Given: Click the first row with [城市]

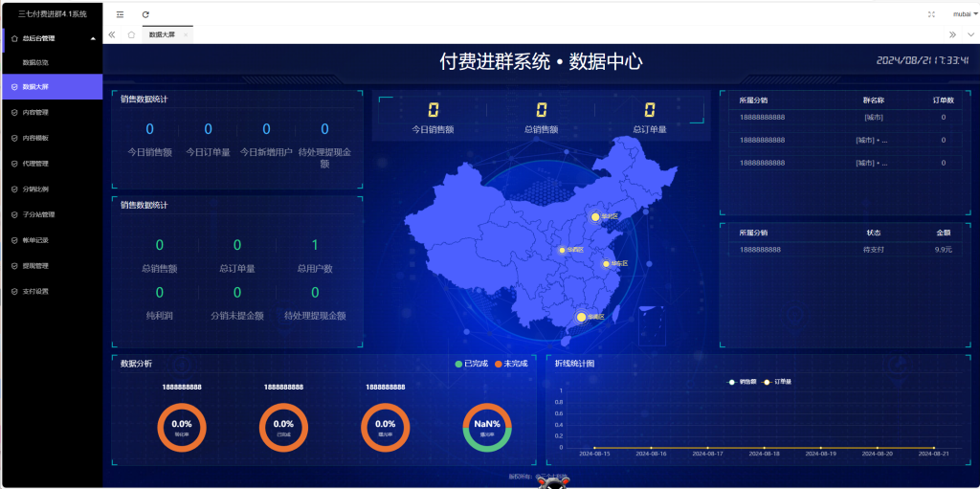Looking at the screenshot, I should pyautogui.click(x=845, y=117).
